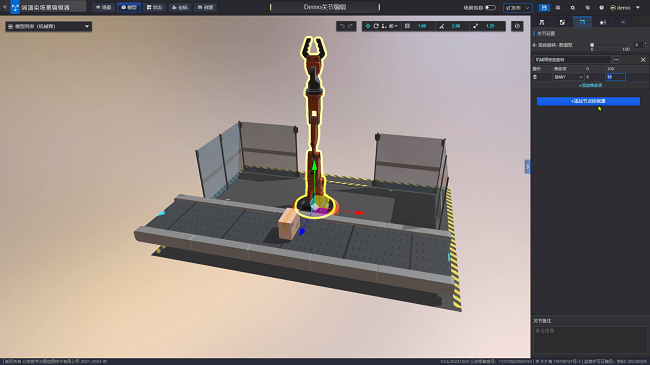Switch to the active joint settings panel tab
The image size is (650, 365).
point(582,22)
